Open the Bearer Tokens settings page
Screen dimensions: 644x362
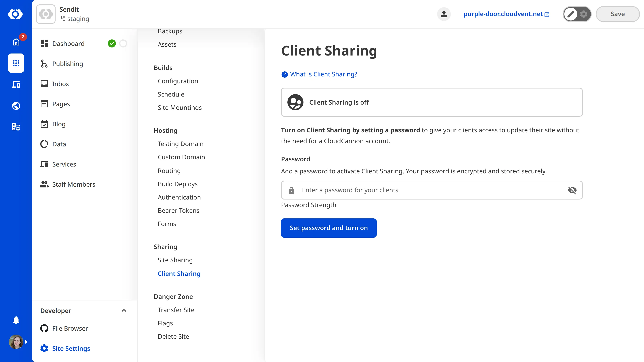pyautogui.click(x=179, y=210)
